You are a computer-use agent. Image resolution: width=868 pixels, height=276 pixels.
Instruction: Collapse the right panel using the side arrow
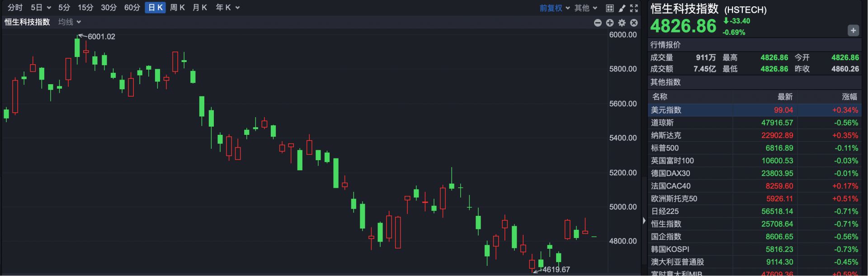tap(644, 220)
